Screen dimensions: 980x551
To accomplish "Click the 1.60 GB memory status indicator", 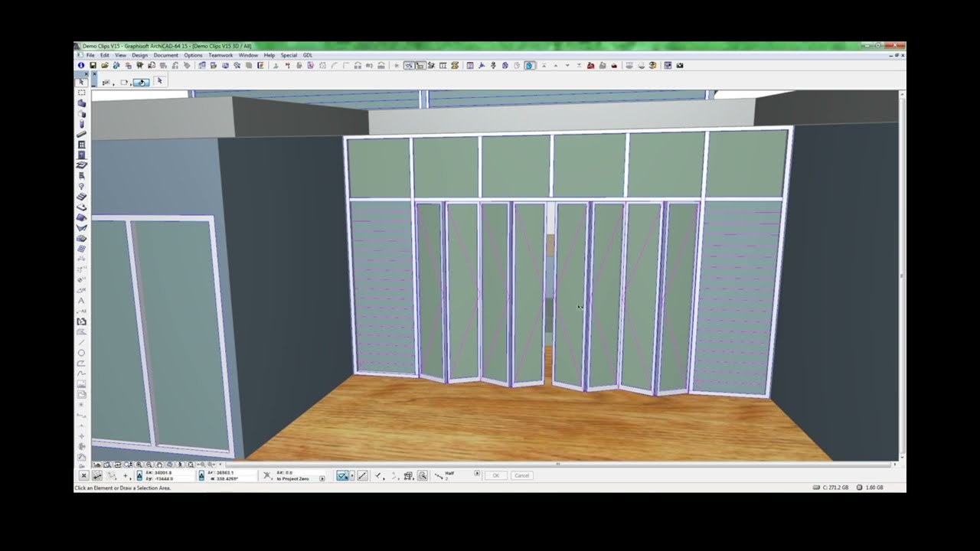I will tap(871, 487).
